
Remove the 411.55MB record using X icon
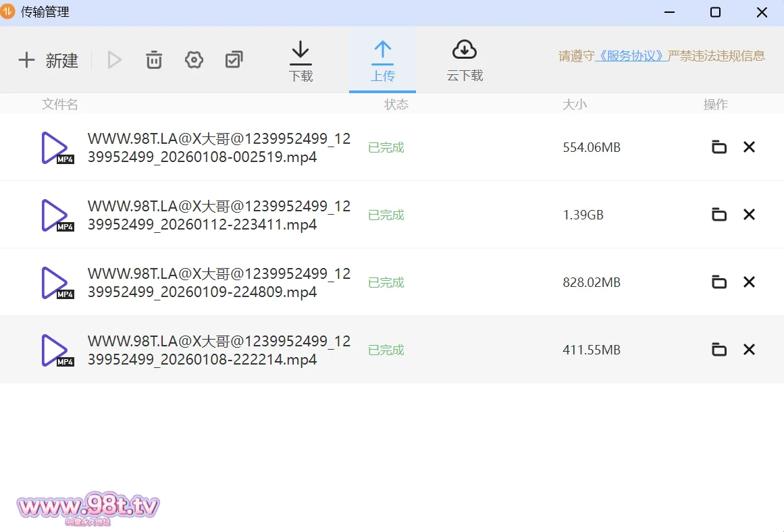pos(749,350)
